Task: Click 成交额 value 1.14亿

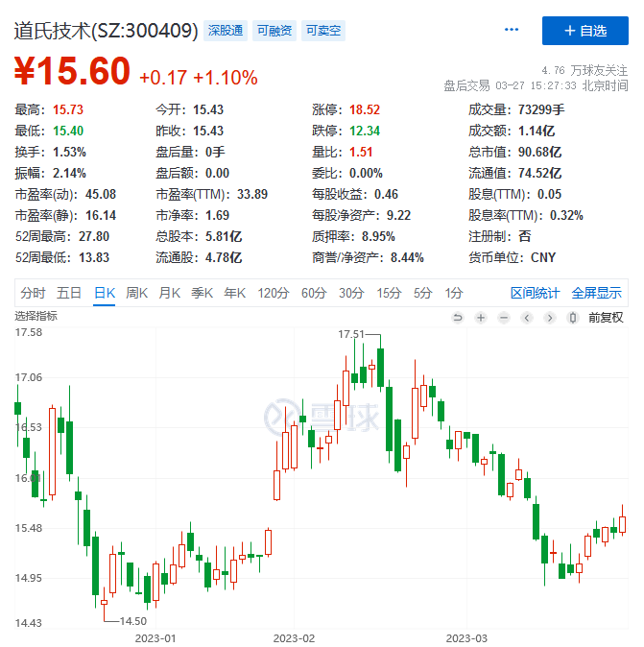Action: [x=537, y=131]
